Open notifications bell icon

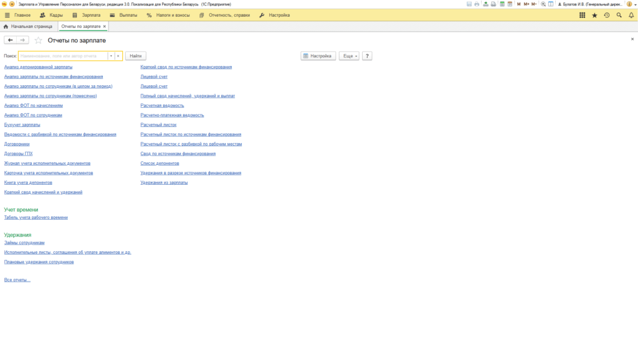click(631, 15)
